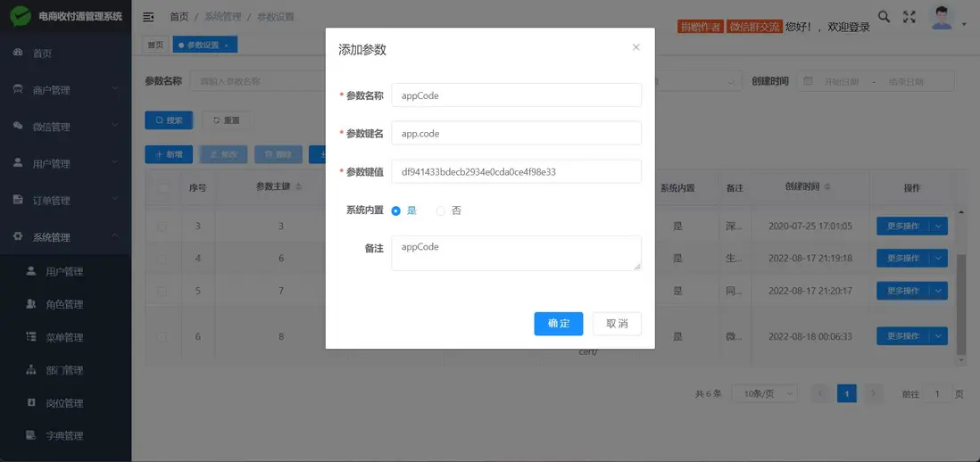Click into the 备注 textarea
This screenshot has width=980, height=462.
pos(516,253)
